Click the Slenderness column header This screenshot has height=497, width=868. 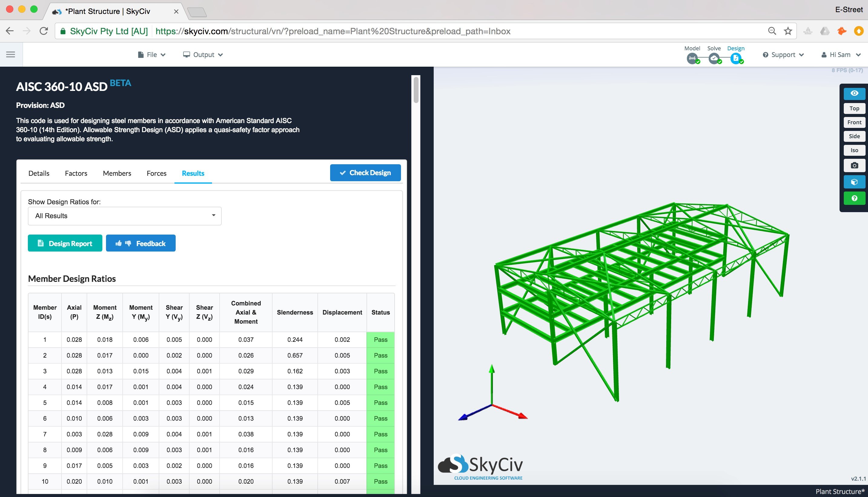click(295, 312)
